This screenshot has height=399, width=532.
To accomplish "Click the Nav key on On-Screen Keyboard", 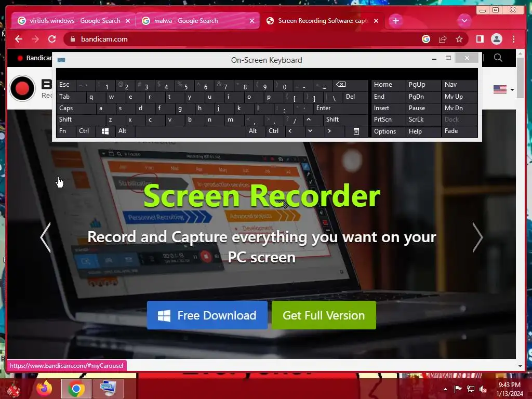I will click(x=459, y=85).
